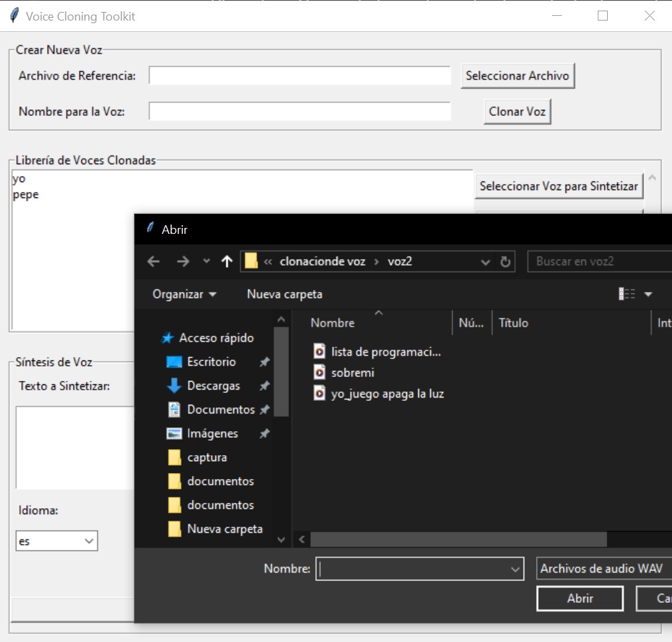Open the Idioma 'es' language dropdown
Image resolution: width=672 pixels, height=642 pixels.
56,541
